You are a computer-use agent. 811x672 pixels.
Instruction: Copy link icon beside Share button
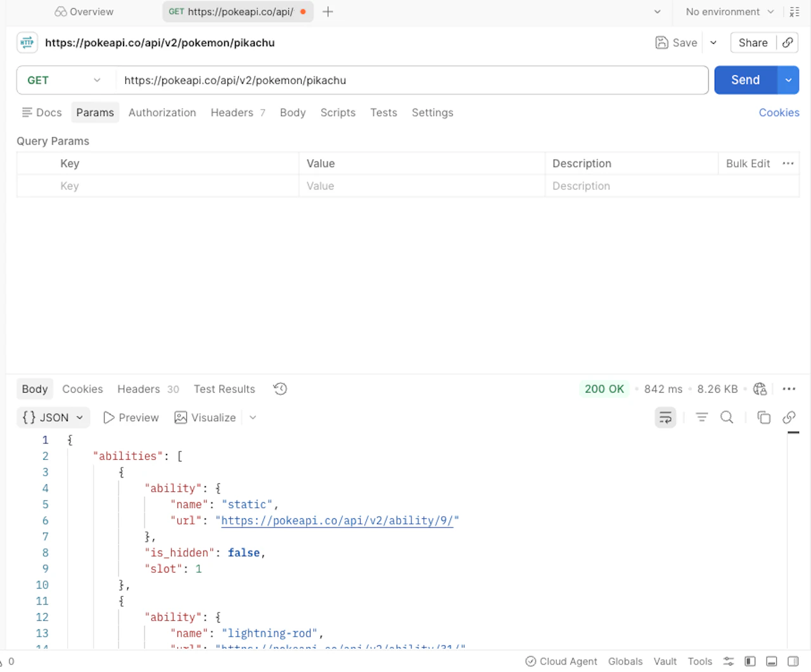[788, 42]
